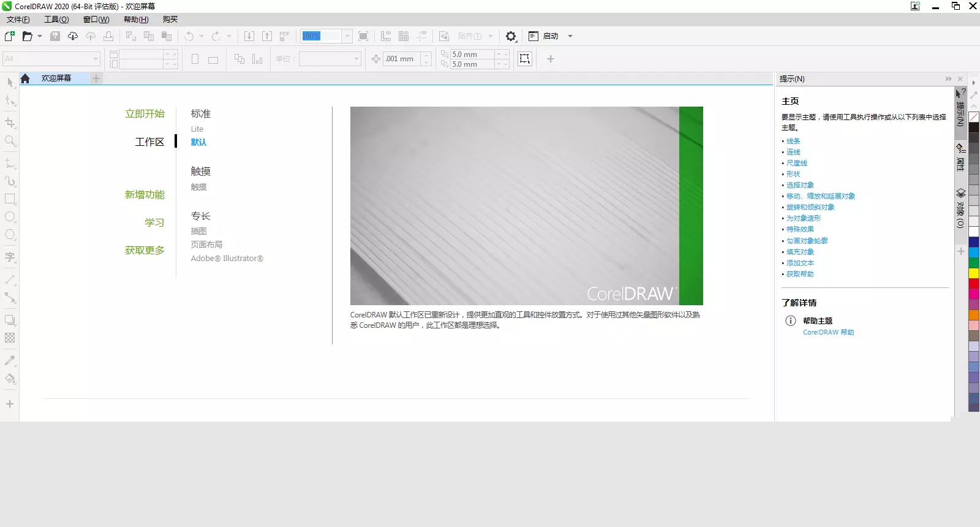Open the 购买 menu
This screenshot has width=980, height=527.
[170, 20]
